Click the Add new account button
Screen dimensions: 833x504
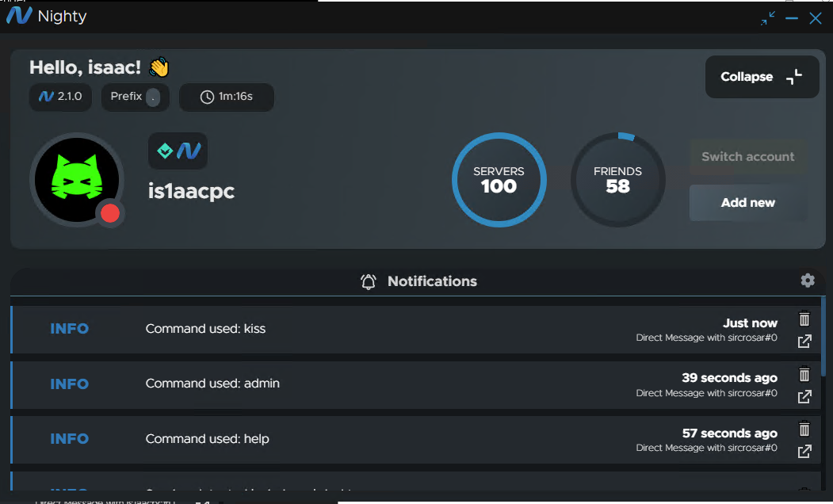tap(747, 203)
